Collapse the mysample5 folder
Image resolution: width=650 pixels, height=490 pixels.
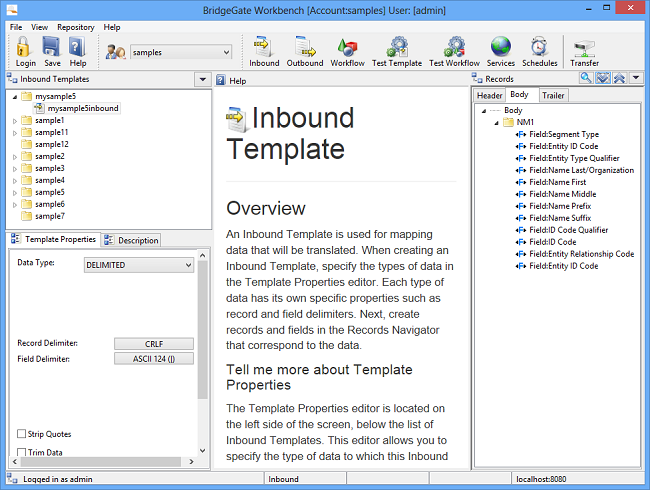tap(15, 97)
